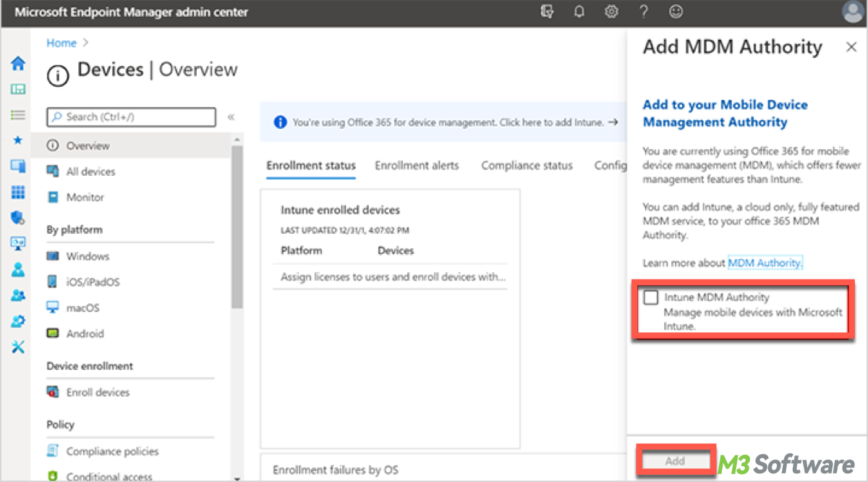This screenshot has height=482, width=868.
Task: Switch to Enrollment status tab
Action: [311, 166]
